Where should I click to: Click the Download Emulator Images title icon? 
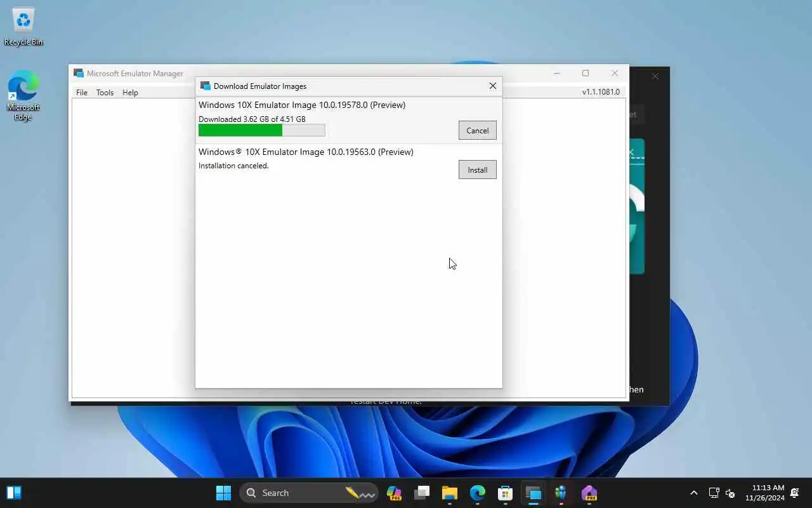205,86
